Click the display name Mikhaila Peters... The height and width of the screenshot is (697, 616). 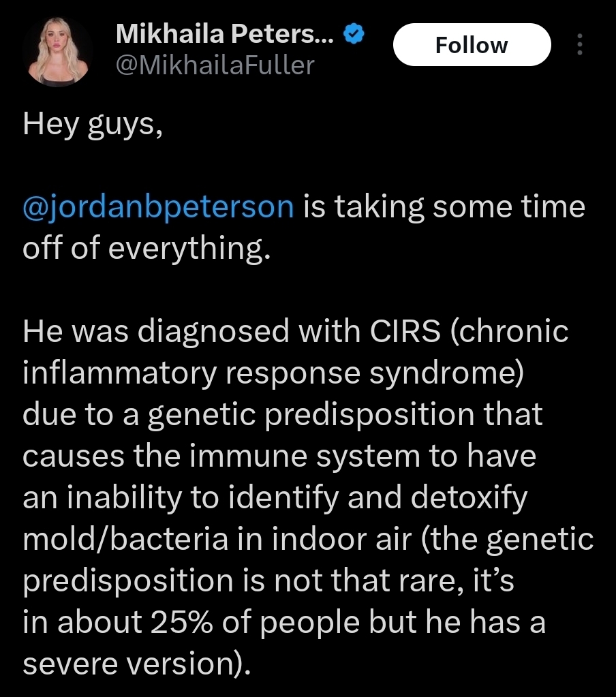(x=224, y=34)
